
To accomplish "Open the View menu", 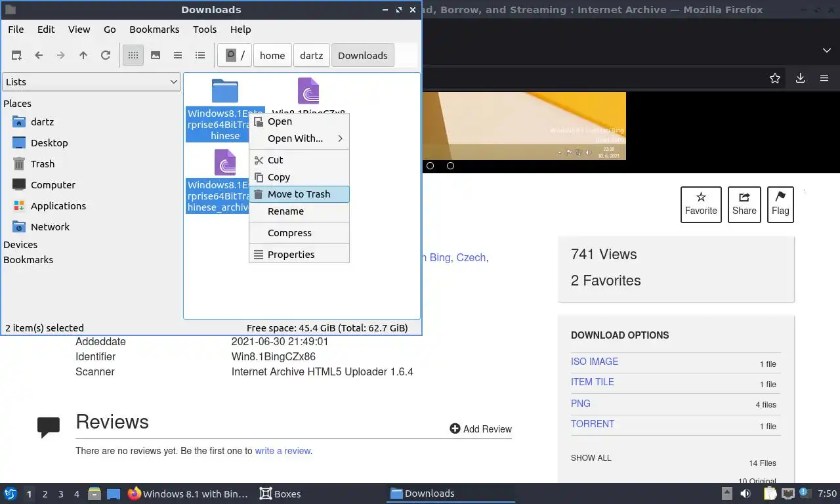I will [x=79, y=30].
